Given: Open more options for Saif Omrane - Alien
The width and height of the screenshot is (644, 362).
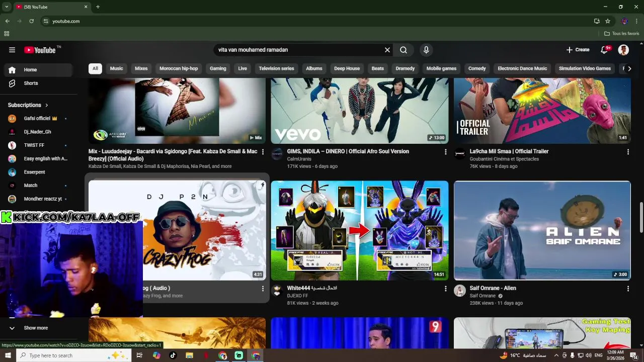Looking at the screenshot, I should pyautogui.click(x=628, y=289).
